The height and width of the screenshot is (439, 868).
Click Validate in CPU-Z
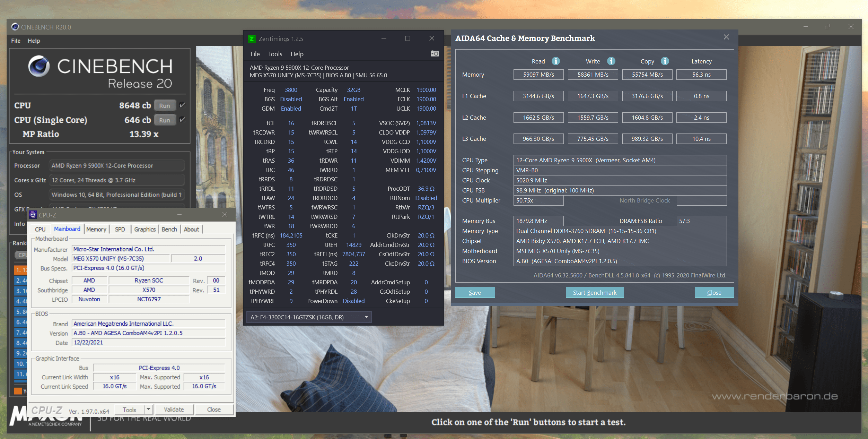(174, 409)
